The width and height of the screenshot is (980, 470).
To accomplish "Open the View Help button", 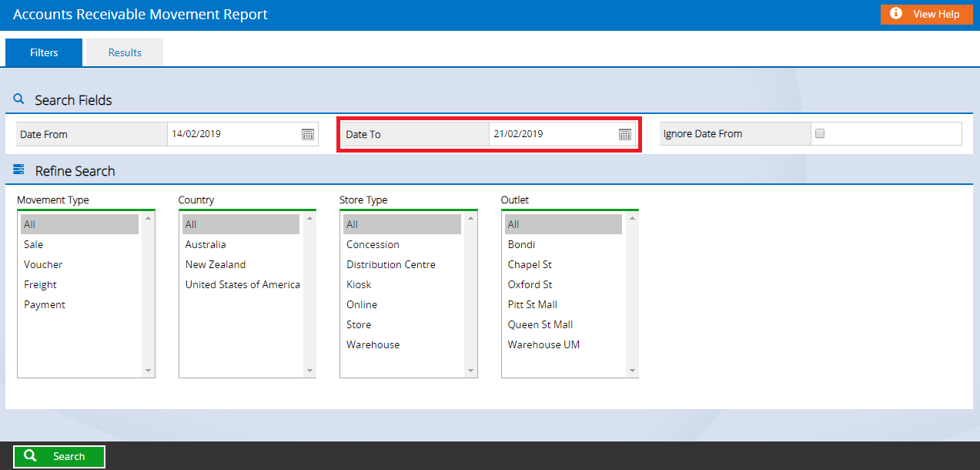I will (x=927, y=14).
